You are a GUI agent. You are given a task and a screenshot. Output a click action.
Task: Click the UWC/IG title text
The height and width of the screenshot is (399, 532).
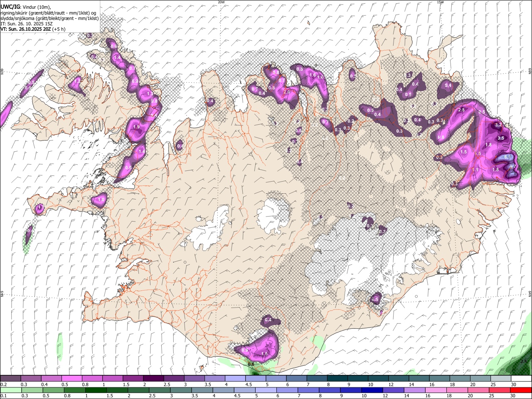(10, 6)
